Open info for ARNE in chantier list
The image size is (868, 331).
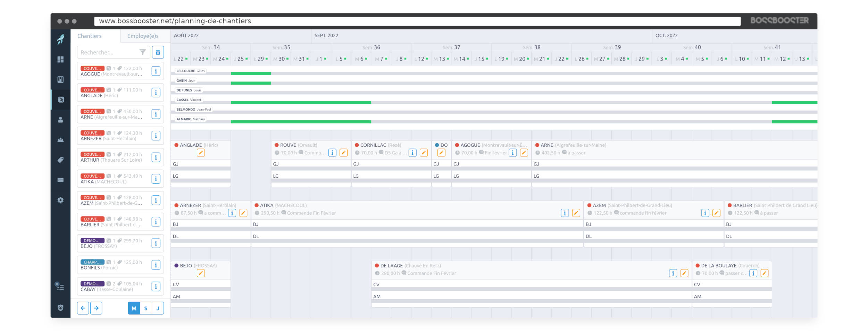156,114
